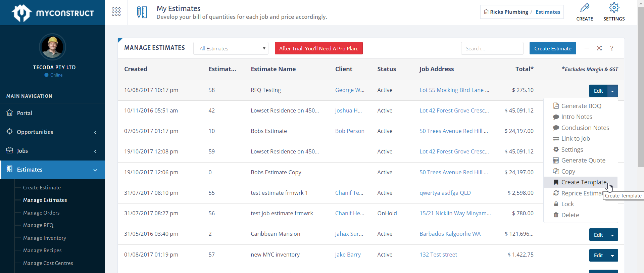Click the Jobs briefcase icon

(10, 150)
